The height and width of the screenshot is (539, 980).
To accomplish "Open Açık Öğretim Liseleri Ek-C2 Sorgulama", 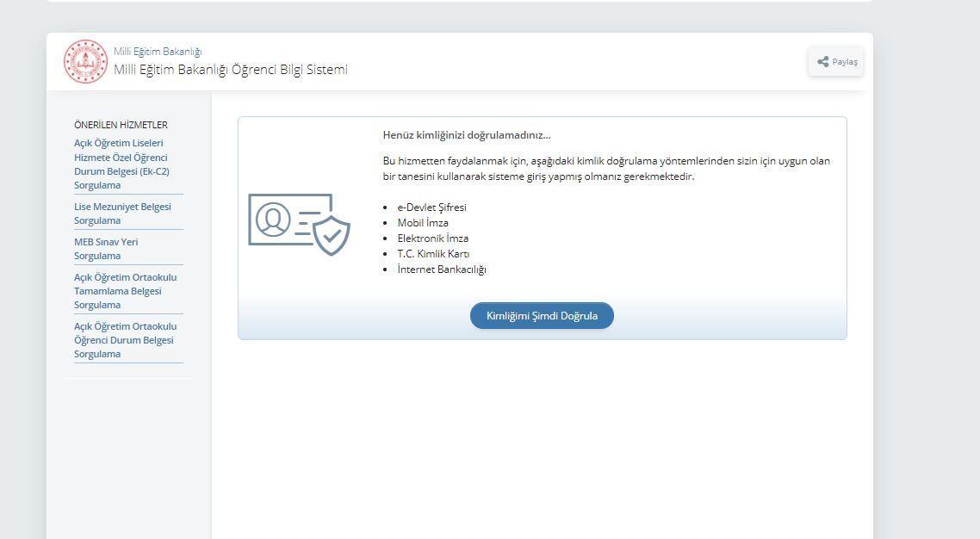I will pyautogui.click(x=121, y=164).
